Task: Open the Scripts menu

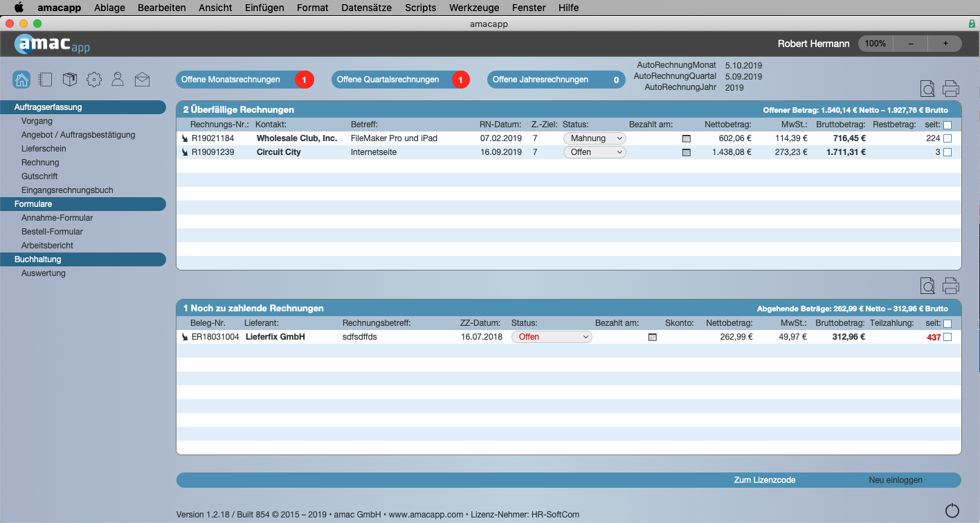Action: tap(421, 8)
